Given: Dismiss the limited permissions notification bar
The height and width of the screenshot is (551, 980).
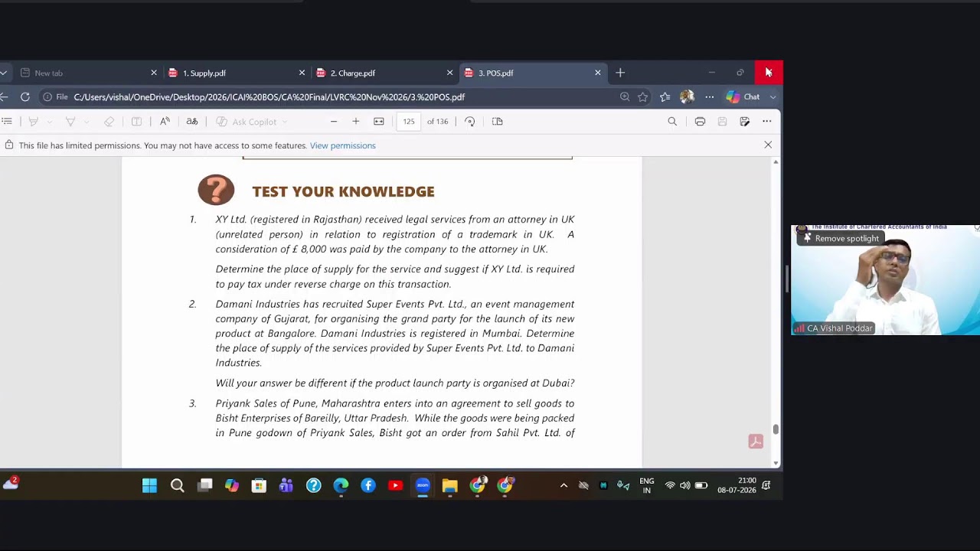Looking at the screenshot, I should pos(768,145).
